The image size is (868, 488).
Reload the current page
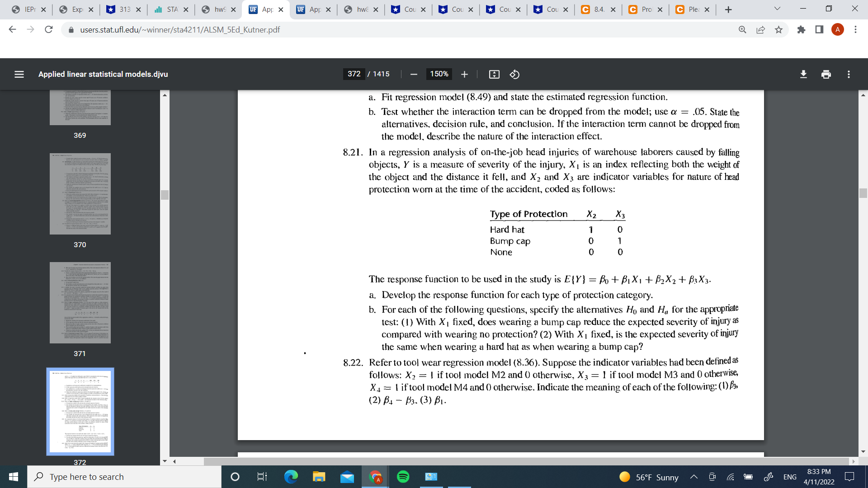(x=49, y=30)
